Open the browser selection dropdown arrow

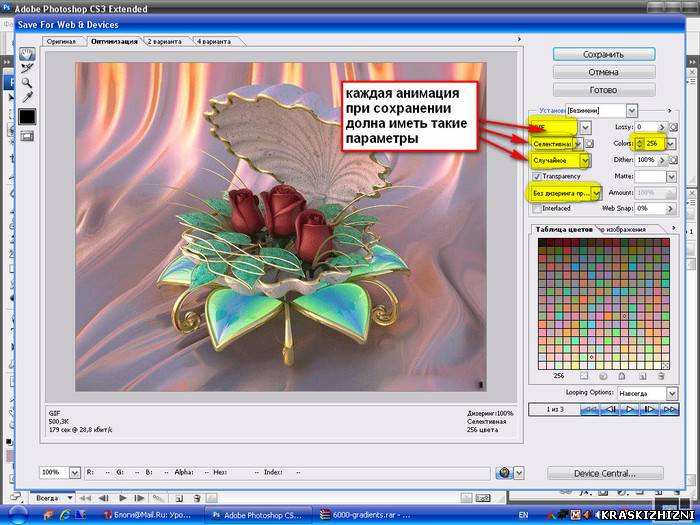(518, 473)
